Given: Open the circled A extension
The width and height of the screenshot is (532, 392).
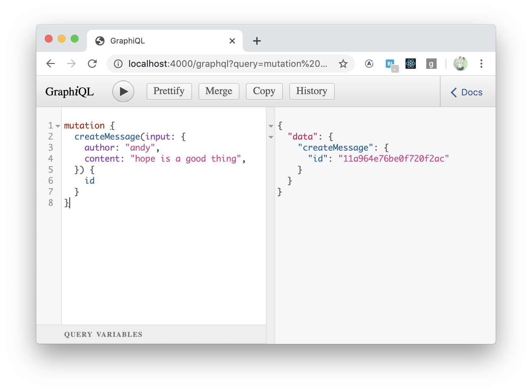Looking at the screenshot, I should (x=369, y=64).
